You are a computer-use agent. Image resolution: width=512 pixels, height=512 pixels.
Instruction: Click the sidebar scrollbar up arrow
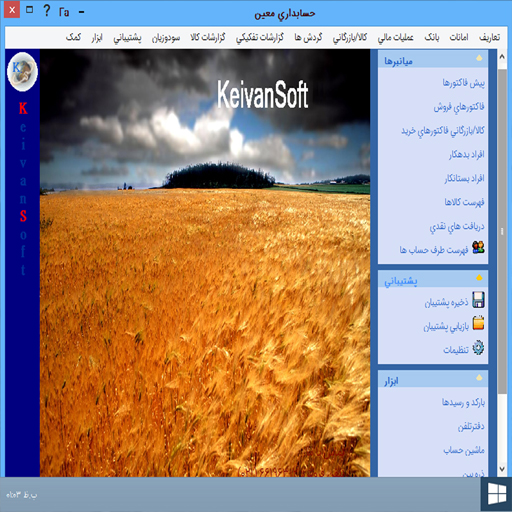(502, 57)
